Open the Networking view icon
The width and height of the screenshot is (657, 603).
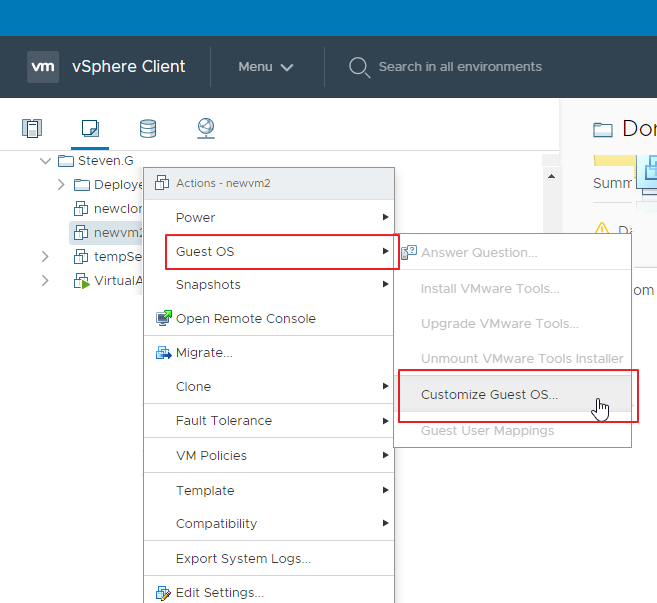tap(206, 128)
